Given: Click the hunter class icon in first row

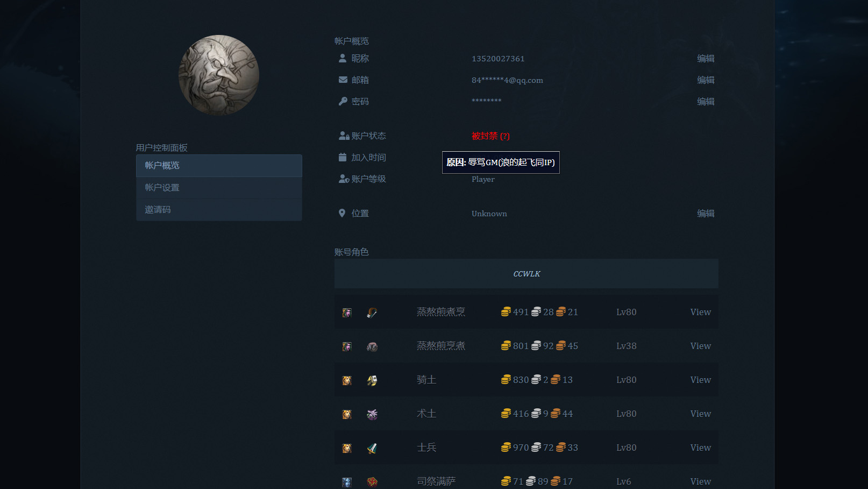Looking at the screenshot, I should point(372,313).
